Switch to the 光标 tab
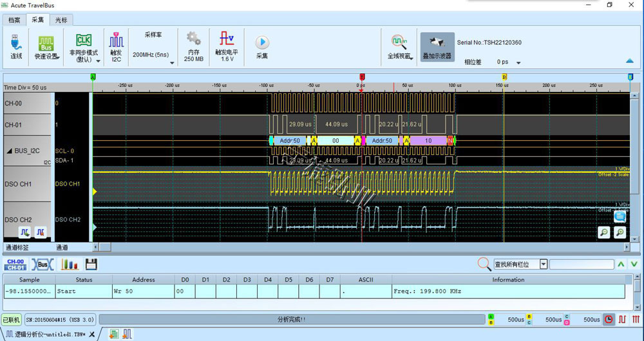Image resolution: width=644 pixels, height=341 pixels. [61, 20]
